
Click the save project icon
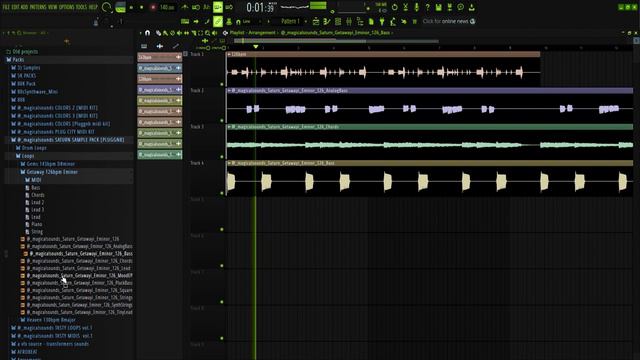[x=438, y=7]
